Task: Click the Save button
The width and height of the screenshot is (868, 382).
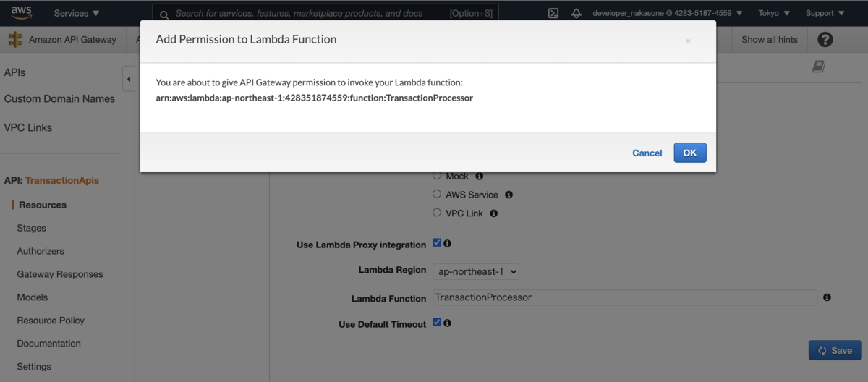Action: click(835, 350)
